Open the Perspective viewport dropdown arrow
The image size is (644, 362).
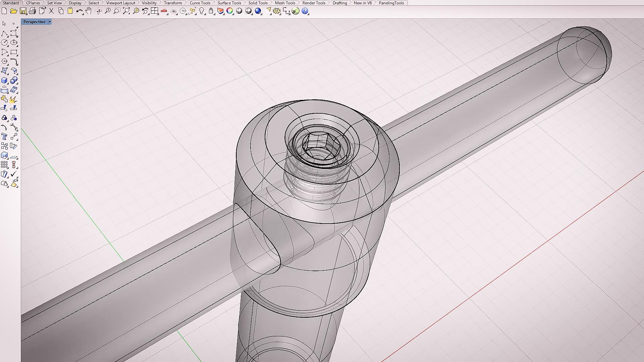50,22
